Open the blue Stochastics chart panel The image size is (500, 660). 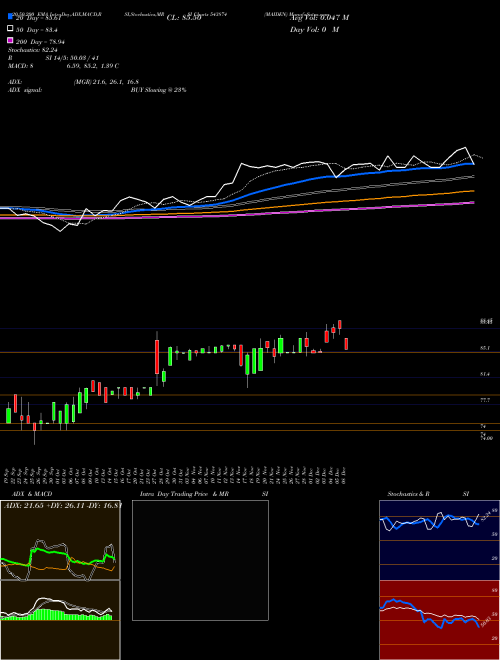pos(439,540)
